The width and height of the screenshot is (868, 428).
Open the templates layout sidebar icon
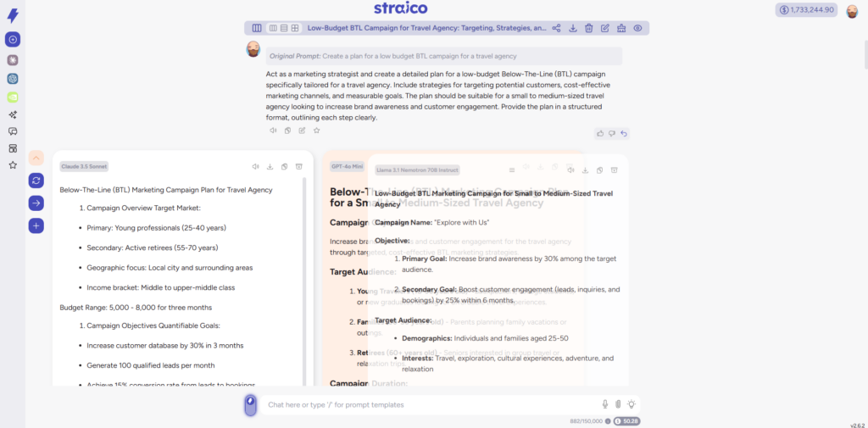point(13,148)
